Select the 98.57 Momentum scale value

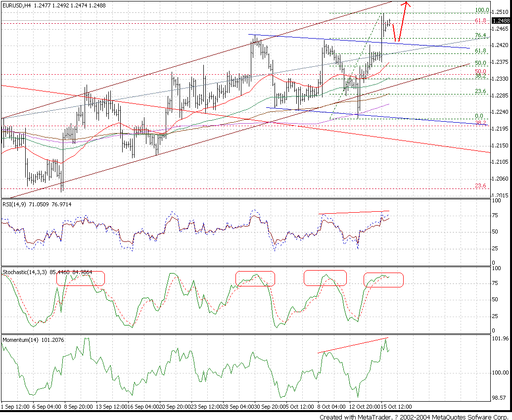(x=500, y=398)
